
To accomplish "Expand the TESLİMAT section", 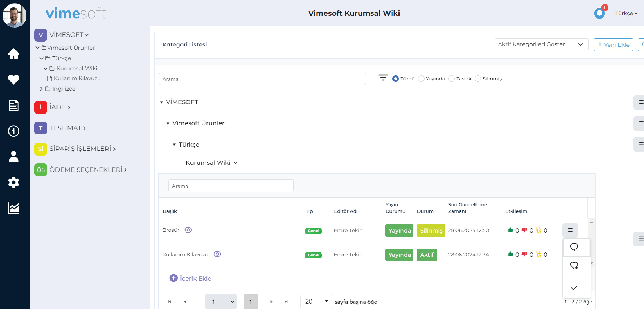I will [85, 128].
